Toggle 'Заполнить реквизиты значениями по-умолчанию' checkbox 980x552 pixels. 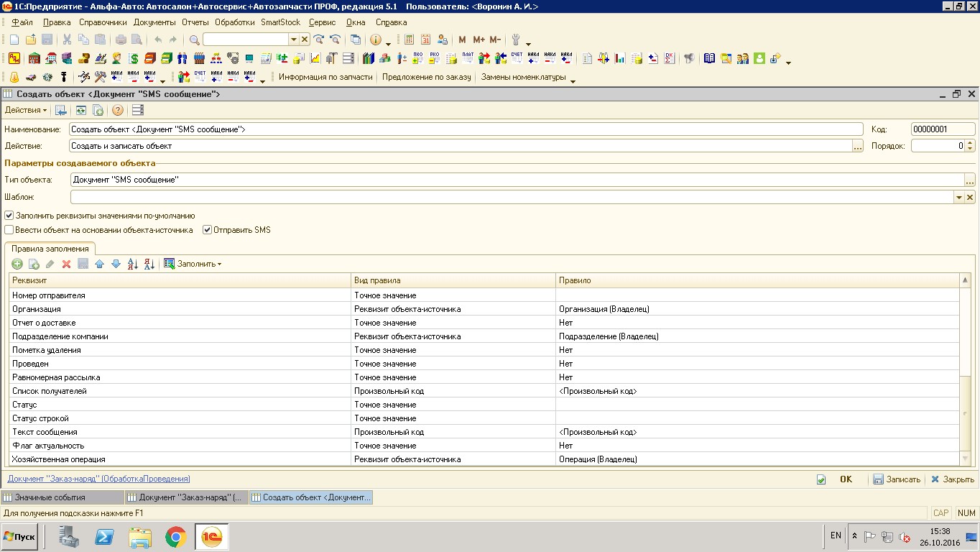click(x=9, y=216)
